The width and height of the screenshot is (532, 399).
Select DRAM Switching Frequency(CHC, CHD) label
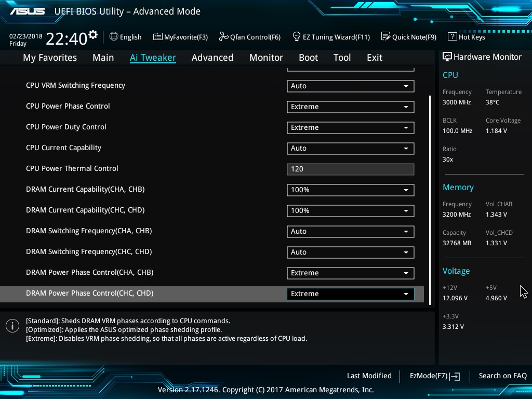89,251
